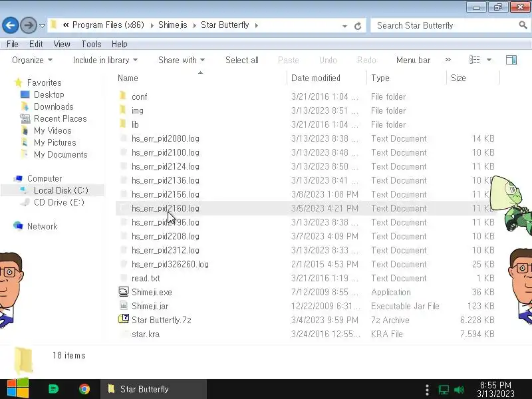Screen dimensions: 532x399
Task: Open the Help menu
Action: click(120, 44)
